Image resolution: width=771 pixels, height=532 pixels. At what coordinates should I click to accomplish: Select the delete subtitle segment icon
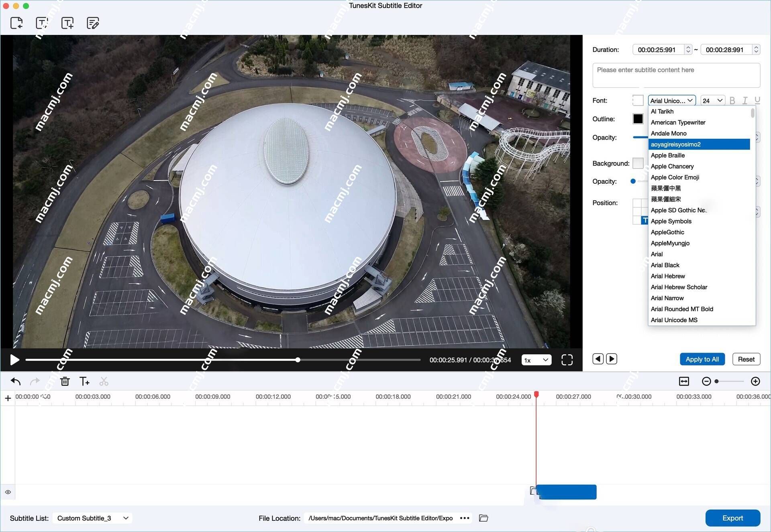[65, 381]
